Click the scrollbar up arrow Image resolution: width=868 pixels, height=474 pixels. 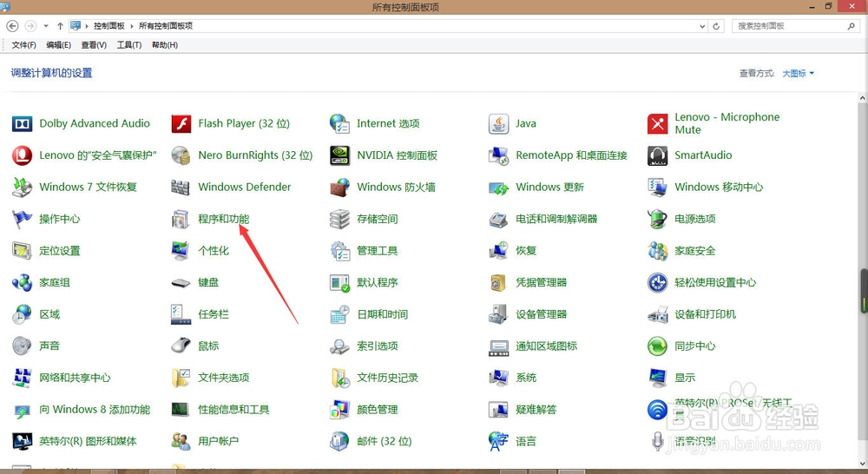click(863, 98)
